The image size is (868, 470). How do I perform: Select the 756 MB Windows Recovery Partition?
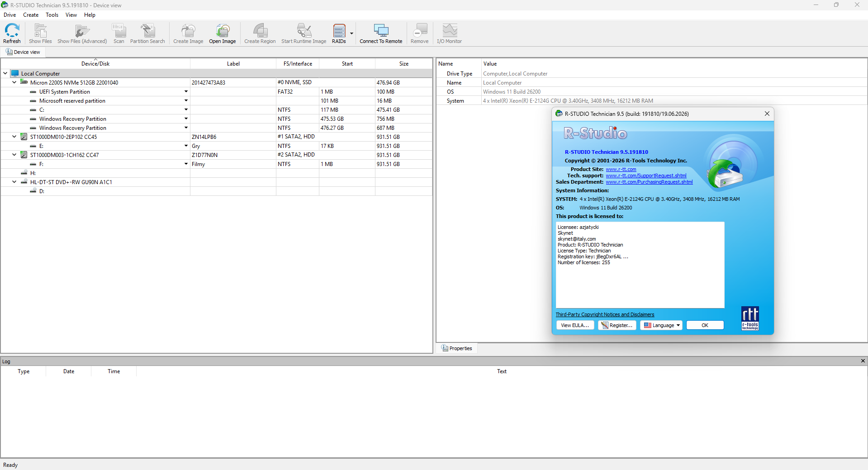click(216, 119)
